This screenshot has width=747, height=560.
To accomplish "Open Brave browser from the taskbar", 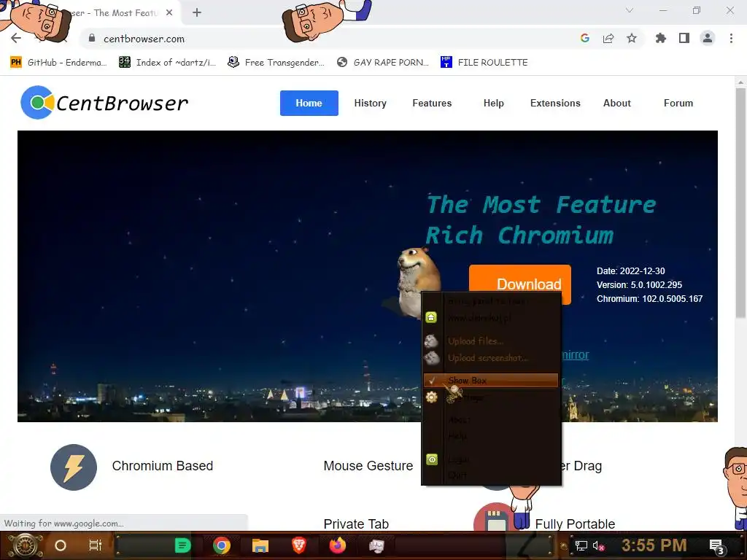I will point(298,545).
